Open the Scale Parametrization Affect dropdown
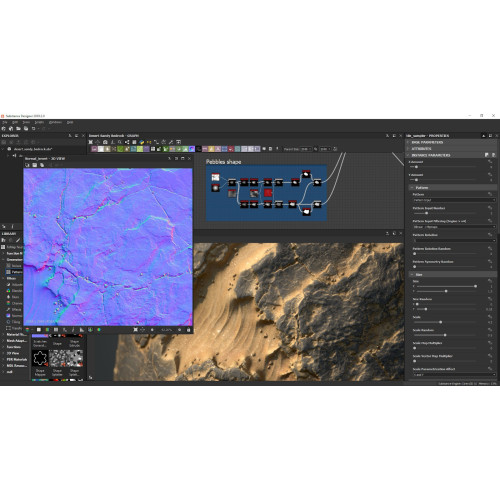 tap(454, 375)
